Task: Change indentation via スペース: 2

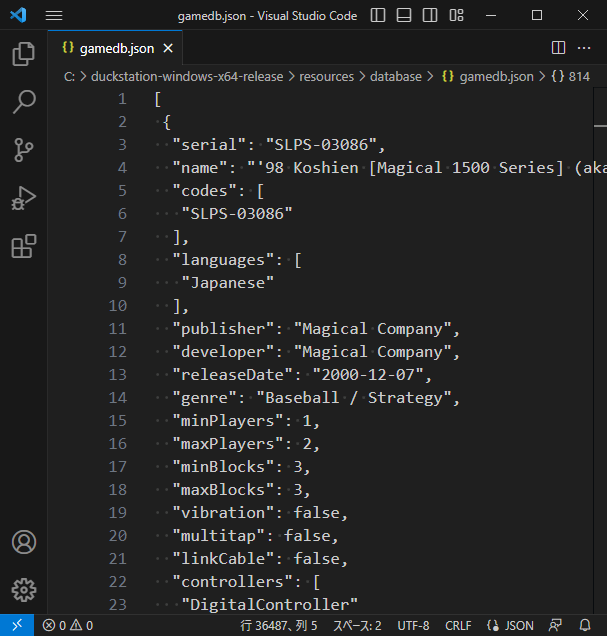Action: coord(357,625)
